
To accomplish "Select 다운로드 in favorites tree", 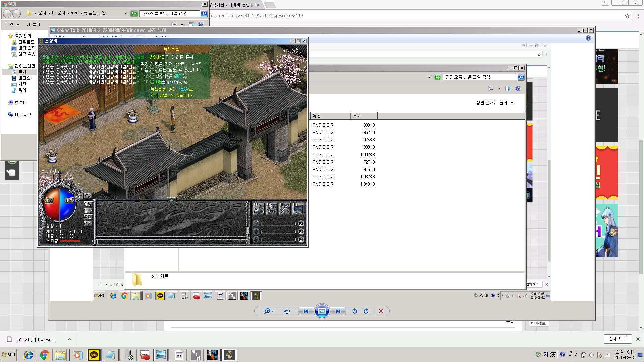I will (x=26, y=42).
